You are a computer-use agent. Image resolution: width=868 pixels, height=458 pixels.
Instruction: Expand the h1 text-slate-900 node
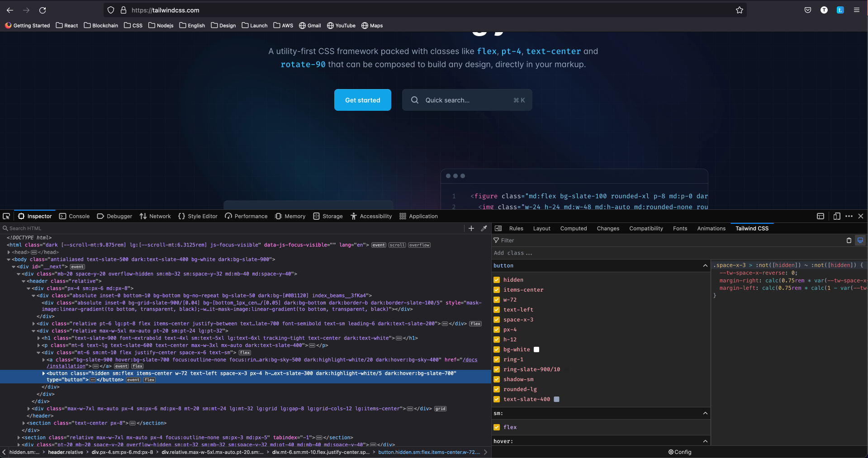coord(38,338)
